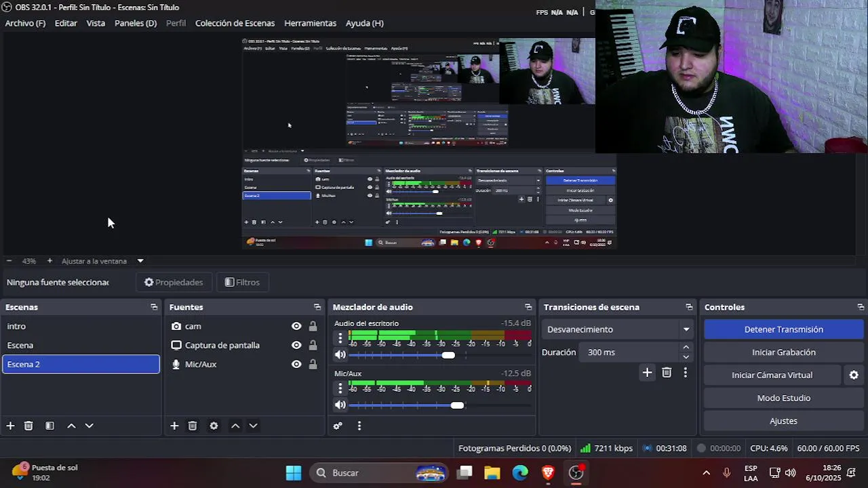The image size is (868, 488).
Task: Mute Audio del escritorio speaker
Action: coord(340,354)
